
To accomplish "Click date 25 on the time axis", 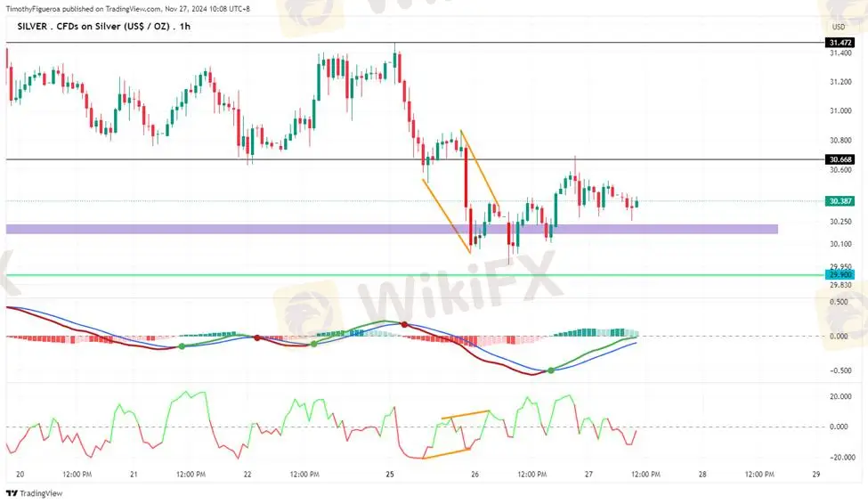I will click(390, 474).
